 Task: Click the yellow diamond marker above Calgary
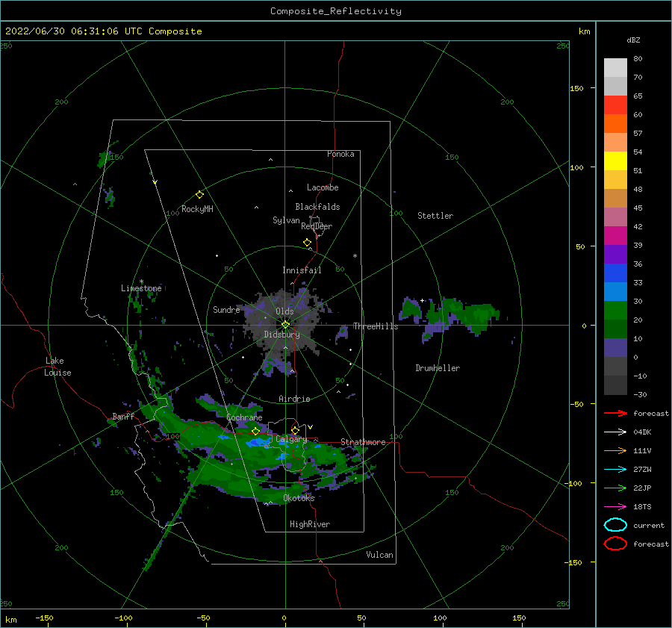click(x=295, y=430)
